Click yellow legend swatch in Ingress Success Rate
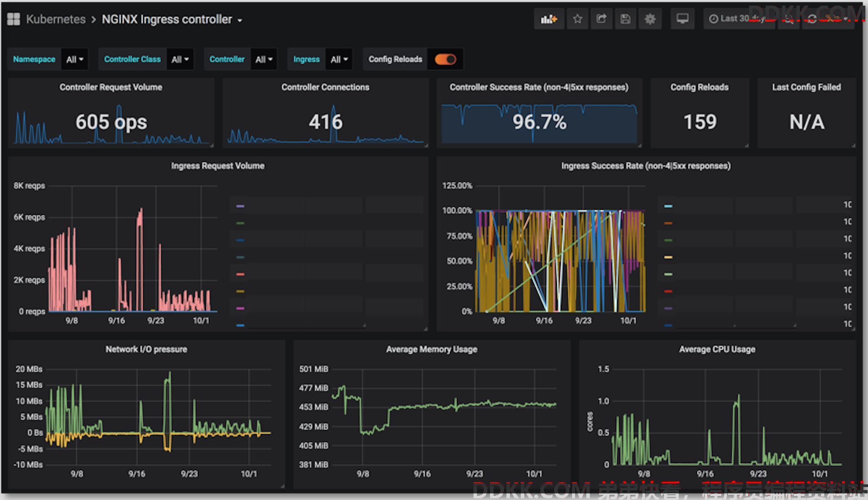Screen dimensions: 868x500 [x=668, y=257]
